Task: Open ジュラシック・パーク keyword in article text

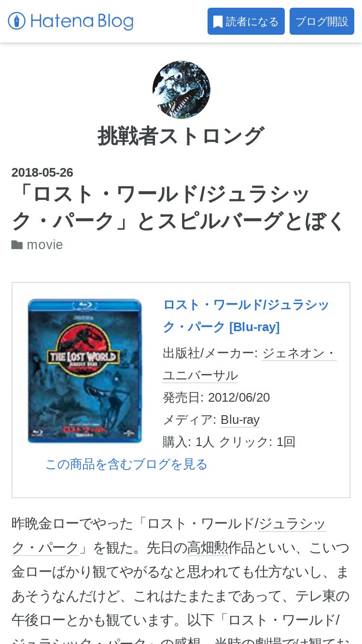Action: click(169, 535)
